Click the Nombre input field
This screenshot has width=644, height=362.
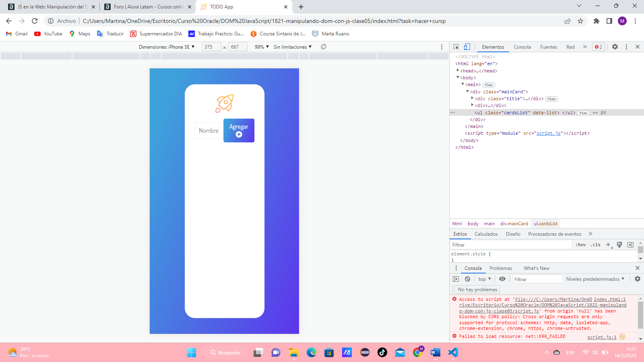209,131
